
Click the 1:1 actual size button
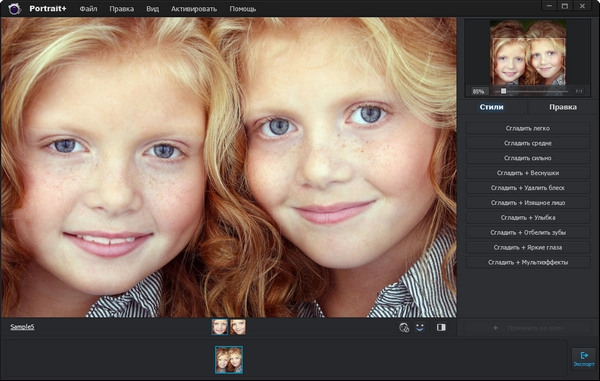pos(579,91)
